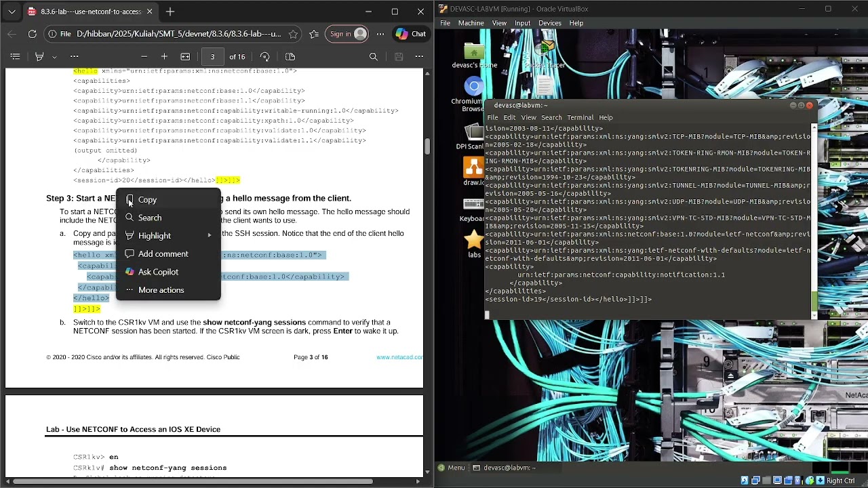Open VirtualBox Help menu
Screen dimensions: 868x488
(576, 23)
